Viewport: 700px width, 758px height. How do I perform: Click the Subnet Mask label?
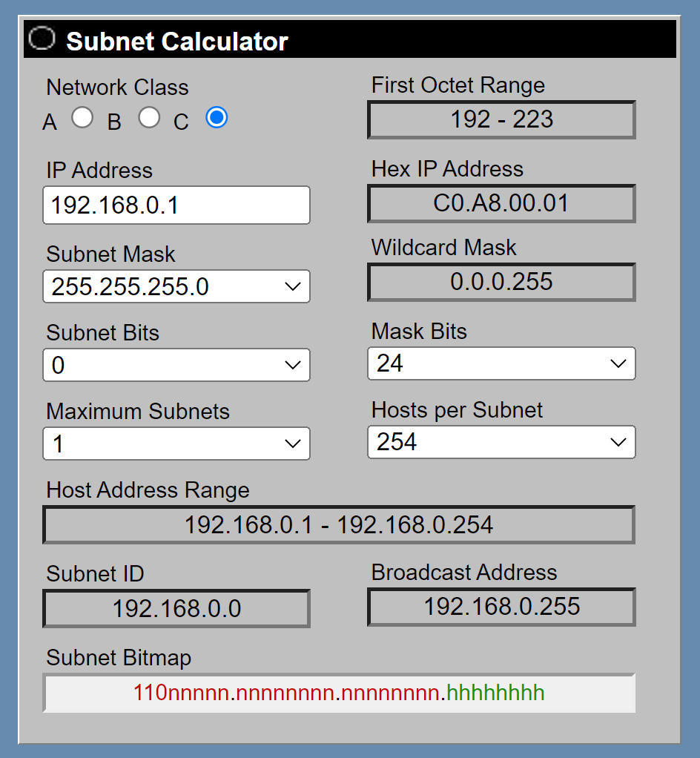[110, 254]
